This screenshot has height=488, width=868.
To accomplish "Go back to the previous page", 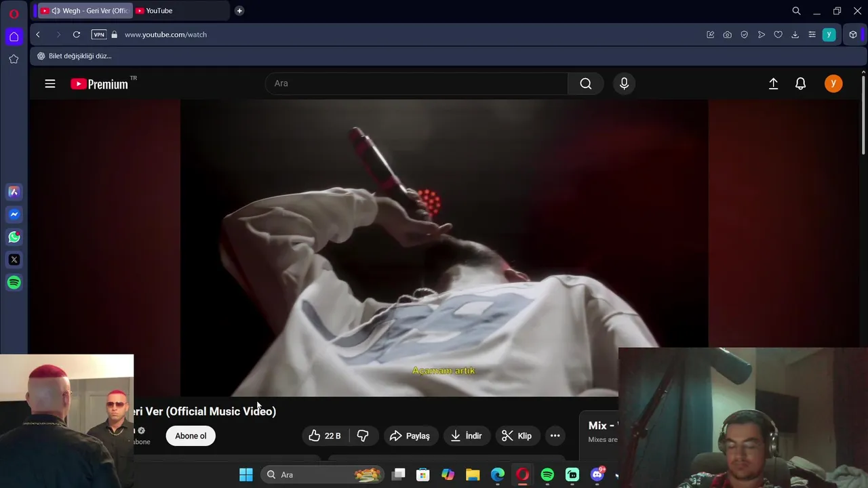I will (38, 35).
